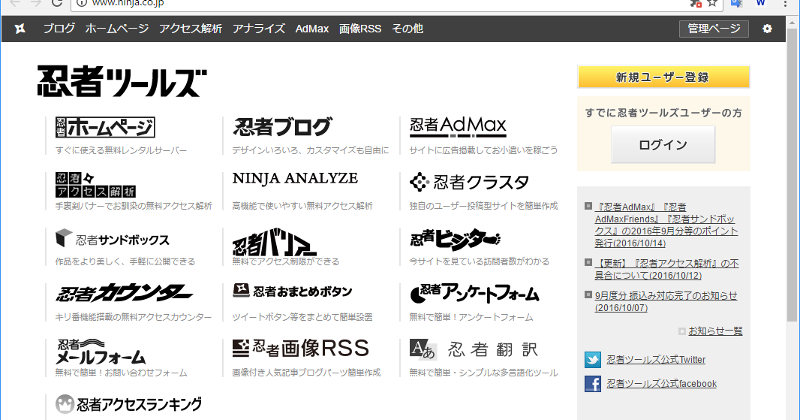Open ブログ menu in navbar
The image size is (800, 420).
point(59,29)
